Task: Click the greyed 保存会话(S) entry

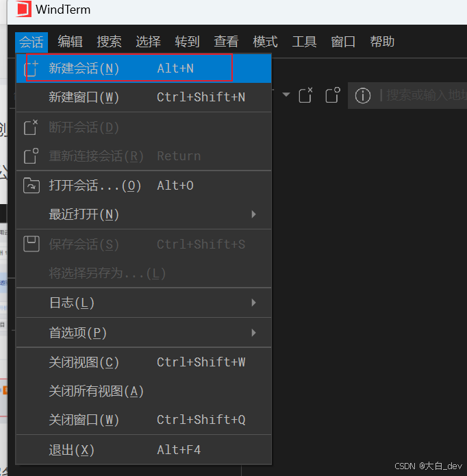Action: (x=144, y=245)
